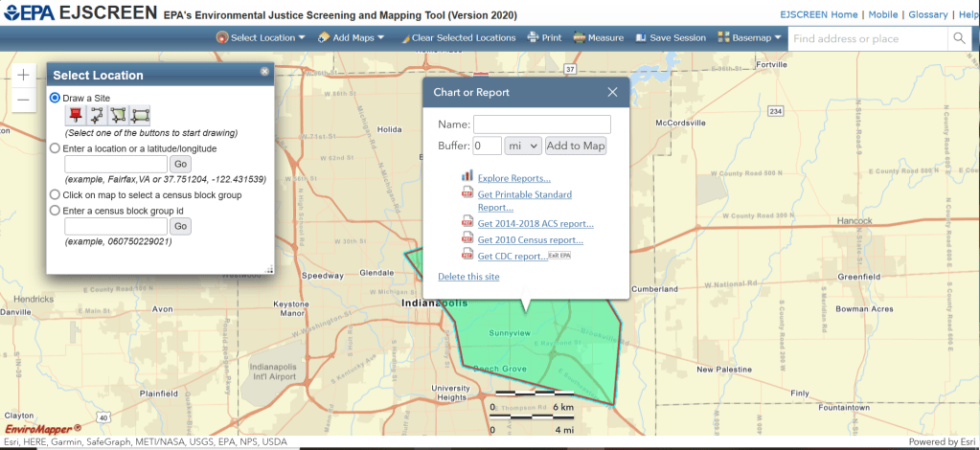Open the Measure tool
This screenshot has width=980, height=450.
[x=598, y=37]
